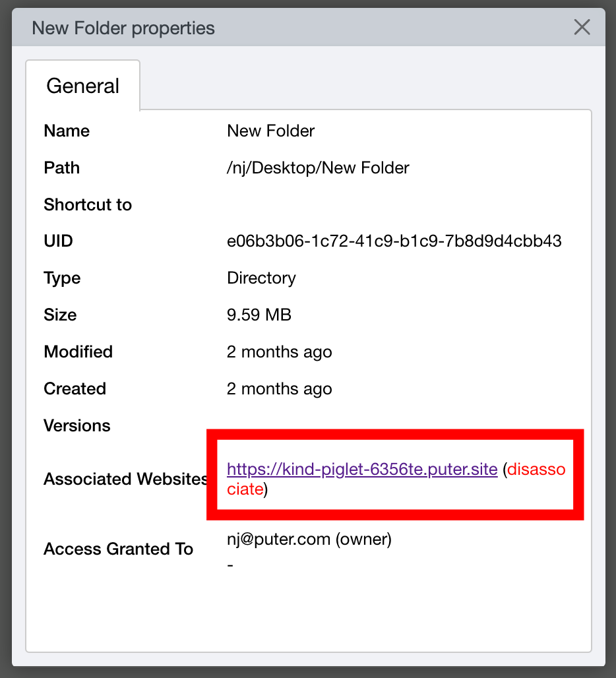This screenshot has width=616, height=678.
Task: Close the New Folder properties window
Action: pyautogui.click(x=582, y=27)
